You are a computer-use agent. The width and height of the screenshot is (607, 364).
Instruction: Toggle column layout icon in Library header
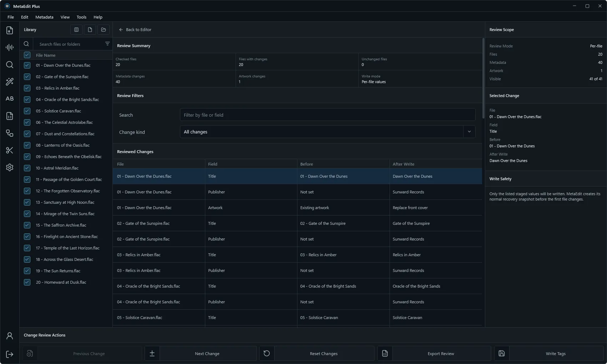tap(76, 30)
